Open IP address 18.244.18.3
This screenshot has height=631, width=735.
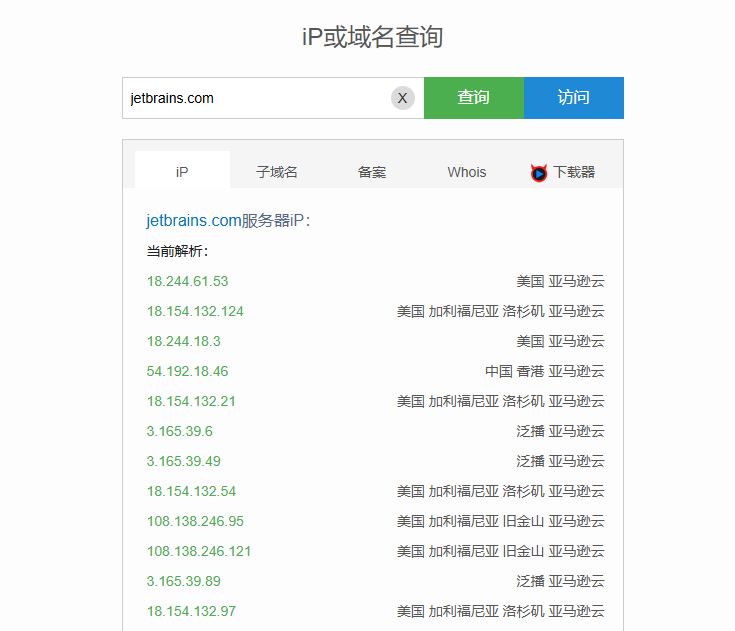click(x=183, y=341)
